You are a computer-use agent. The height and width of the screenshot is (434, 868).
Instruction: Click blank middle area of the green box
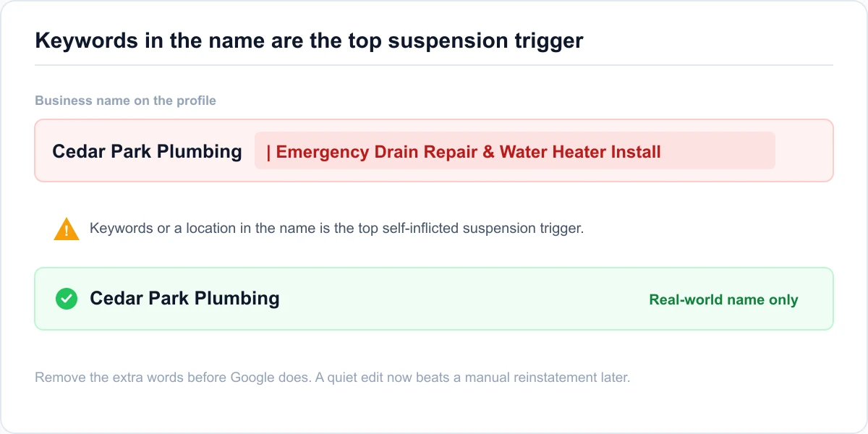[x=463, y=299]
